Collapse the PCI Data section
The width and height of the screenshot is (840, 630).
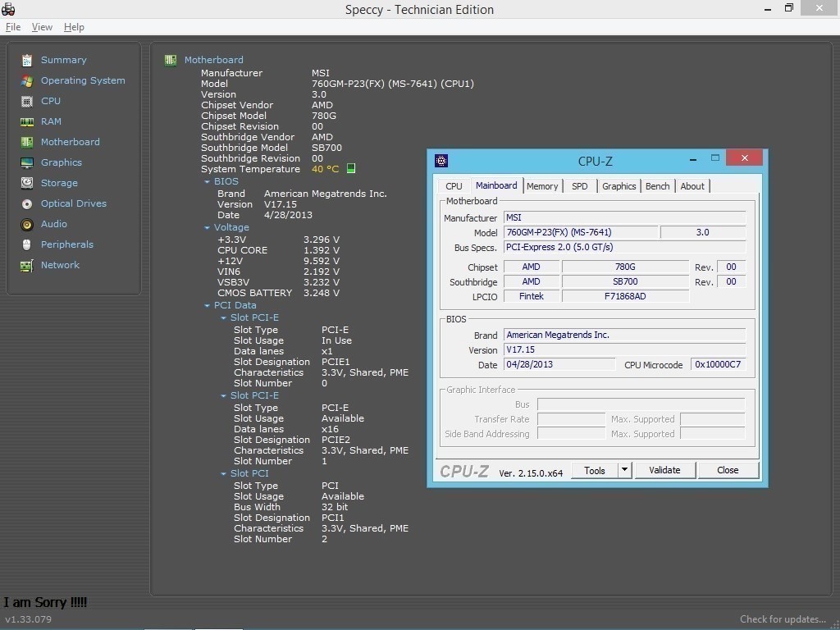(x=207, y=305)
